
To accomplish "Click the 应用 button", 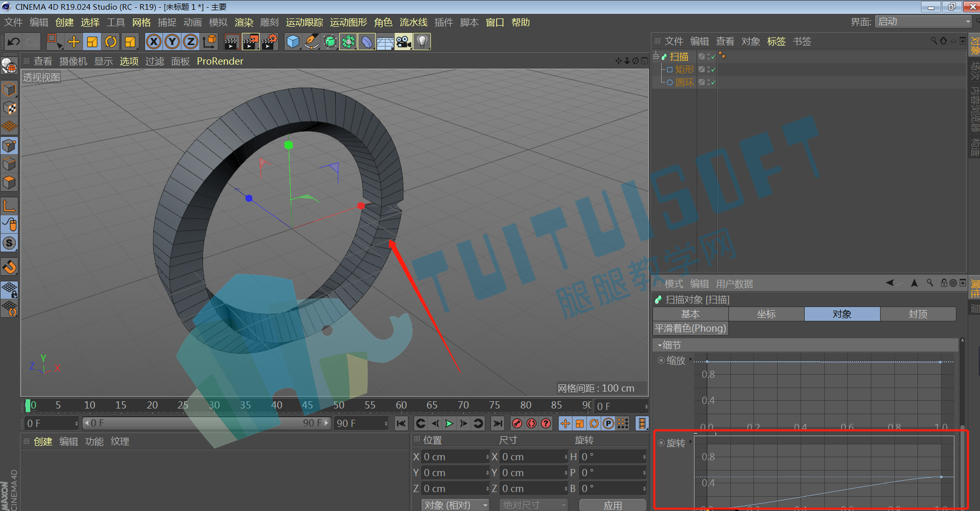I will [x=612, y=505].
